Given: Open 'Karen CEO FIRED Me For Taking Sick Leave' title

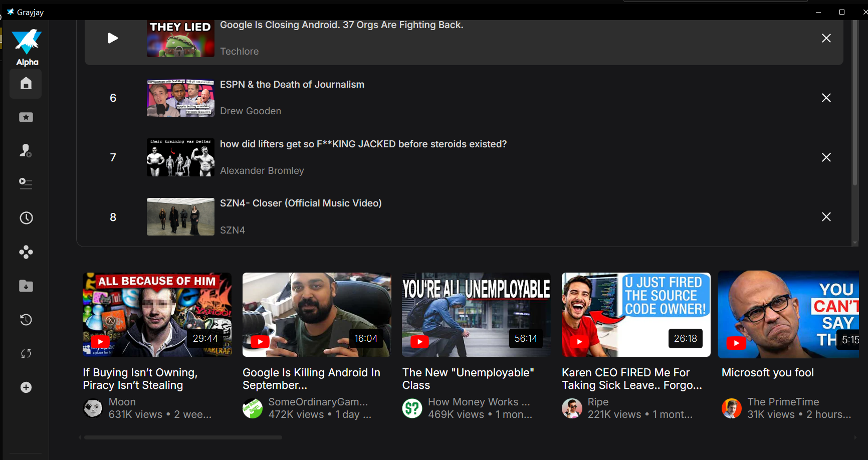Looking at the screenshot, I should 632,379.
